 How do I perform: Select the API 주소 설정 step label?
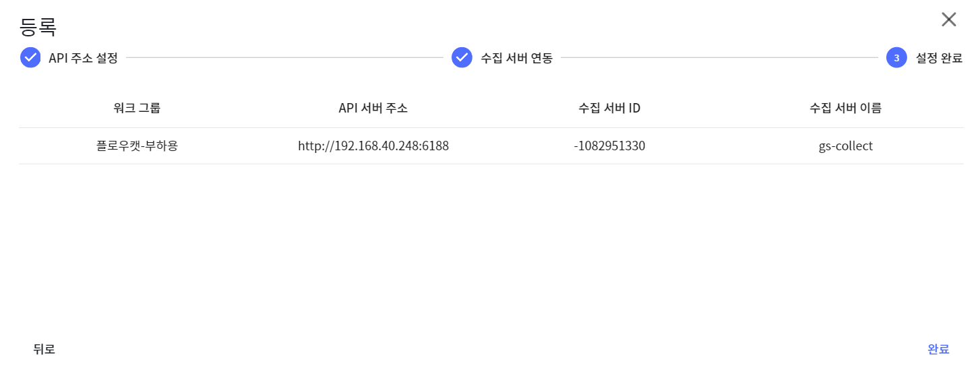[x=83, y=58]
